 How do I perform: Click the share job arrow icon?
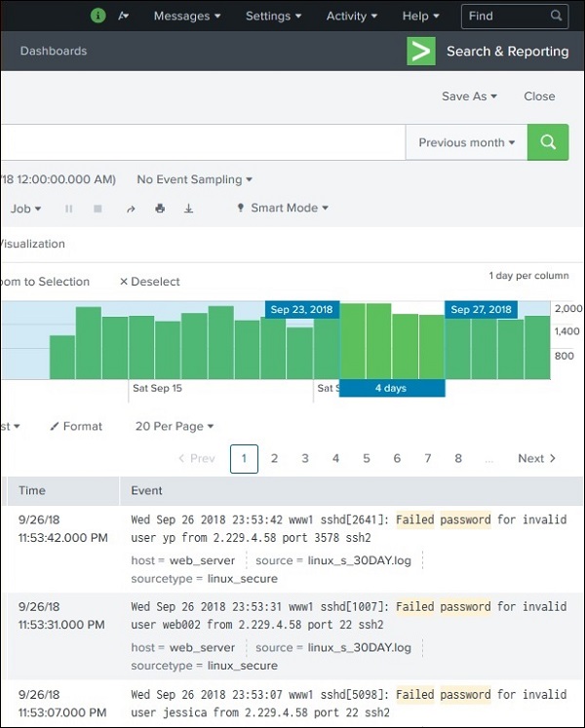tap(131, 209)
